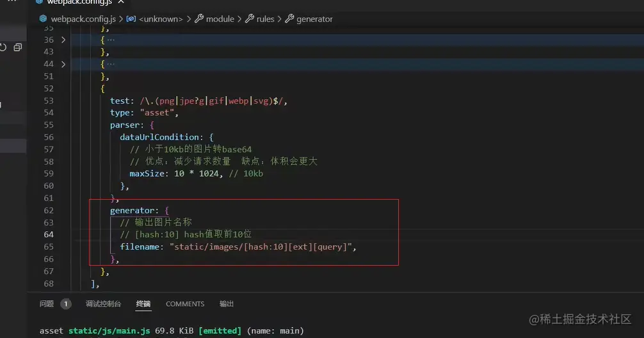Viewport: 644px width, 338px height.
Task: Click the collapse-all icon in sidebar
Action: tap(18, 47)
